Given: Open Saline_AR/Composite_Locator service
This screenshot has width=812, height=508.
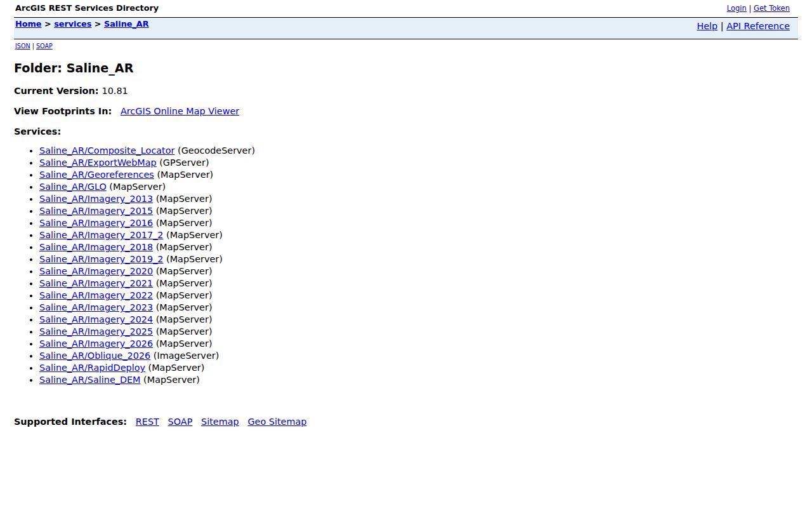Looking at the screenshot, I should (x=107, y=150).
